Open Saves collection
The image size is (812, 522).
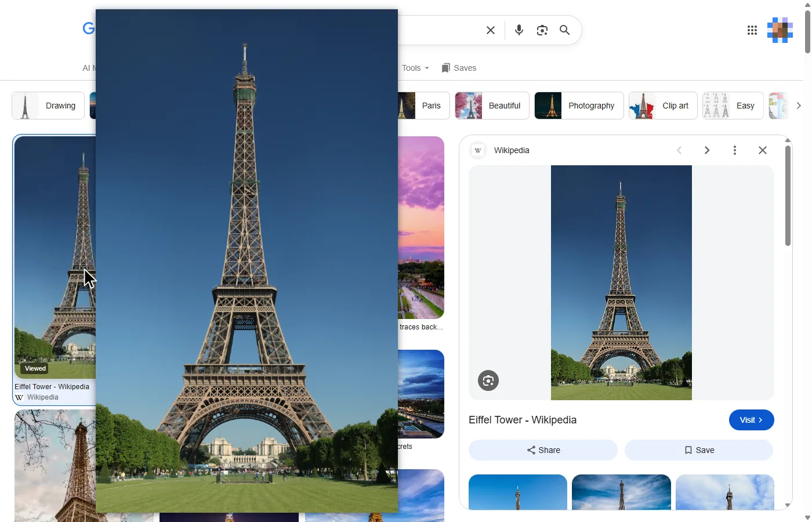point(459,68)
